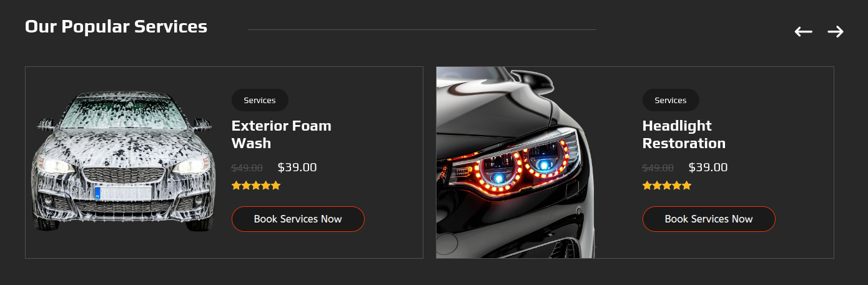Click the $39.00 price for Exterior Foam Wash
The width and height of the screenshot is (868, 285).
(297, 167)
